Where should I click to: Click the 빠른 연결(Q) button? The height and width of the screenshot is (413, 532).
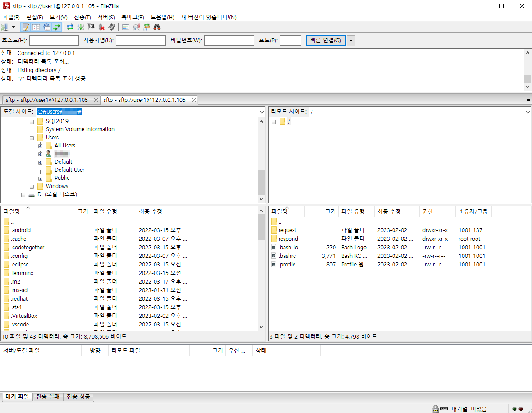point(326,41)
